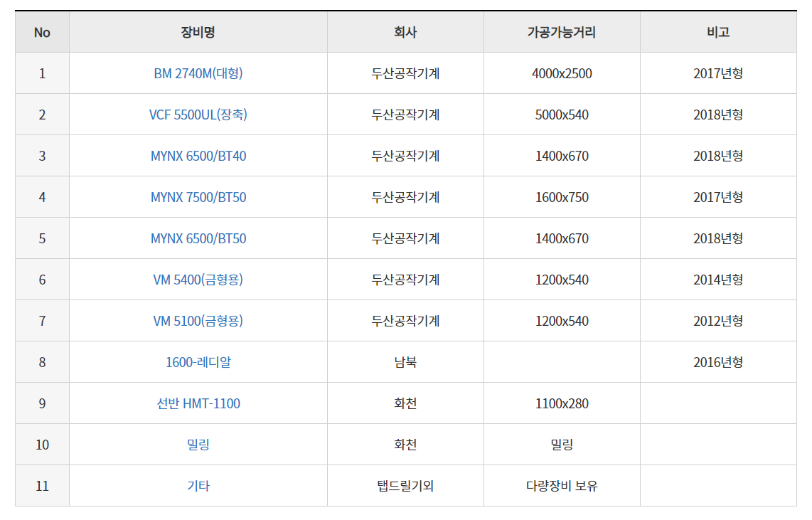Select the 남북 company cell

click(405, 362)
